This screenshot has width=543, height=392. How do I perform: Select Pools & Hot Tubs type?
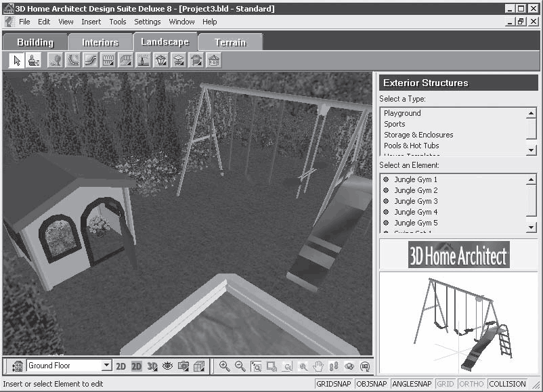411,146
